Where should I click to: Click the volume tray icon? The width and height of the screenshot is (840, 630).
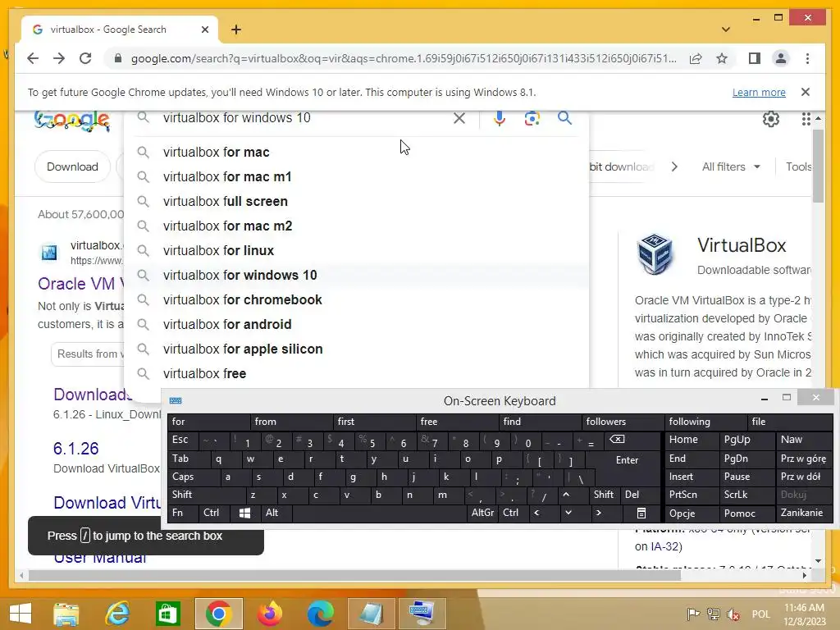coord(733,614)
